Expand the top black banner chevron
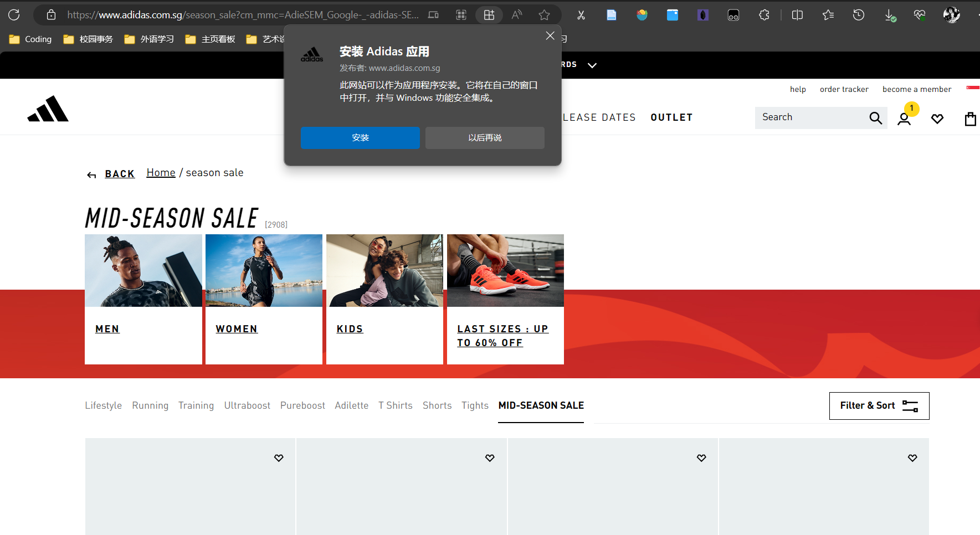Screen dimensions: 980x535 point(592,65)
